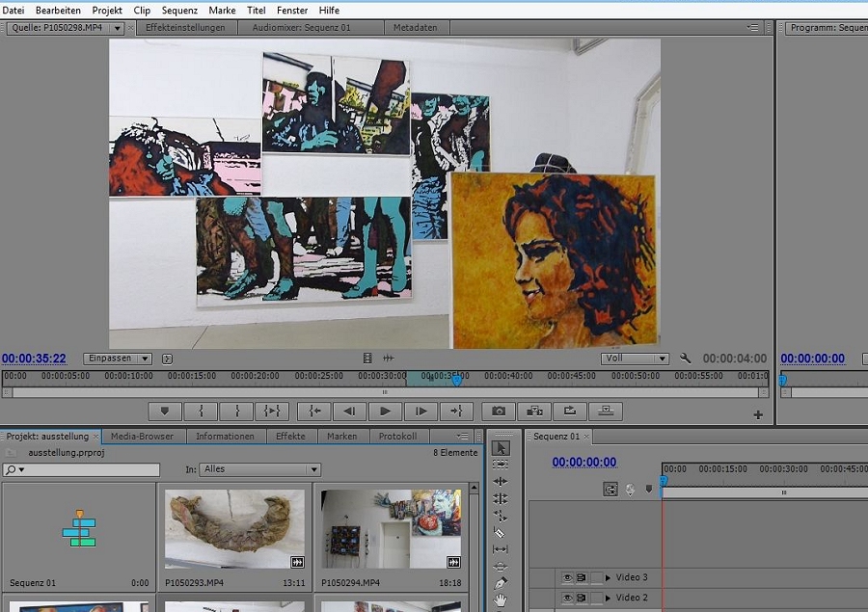This screenshot has height=612, width=868.
Task: Export frame with the camera button
Action: pyautogui.click(x=499, y=412)
